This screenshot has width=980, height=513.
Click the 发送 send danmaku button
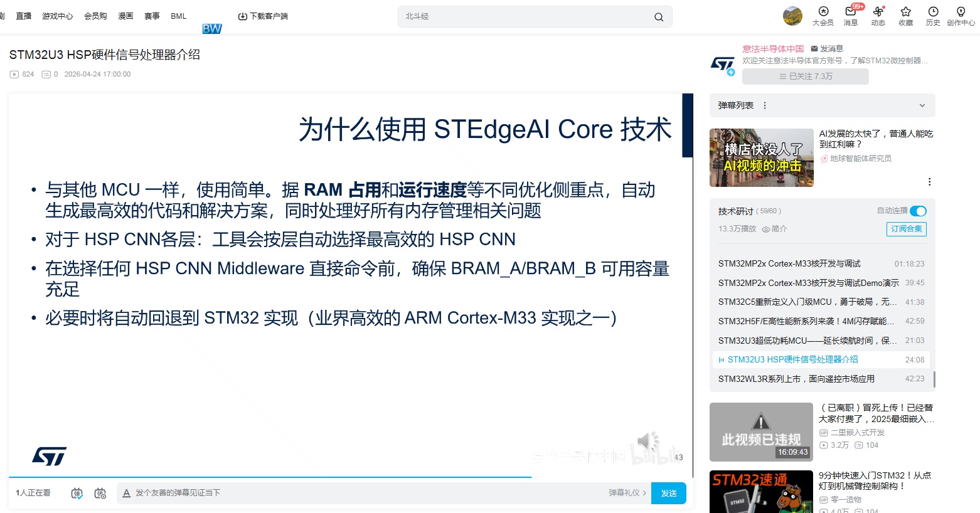669,493
